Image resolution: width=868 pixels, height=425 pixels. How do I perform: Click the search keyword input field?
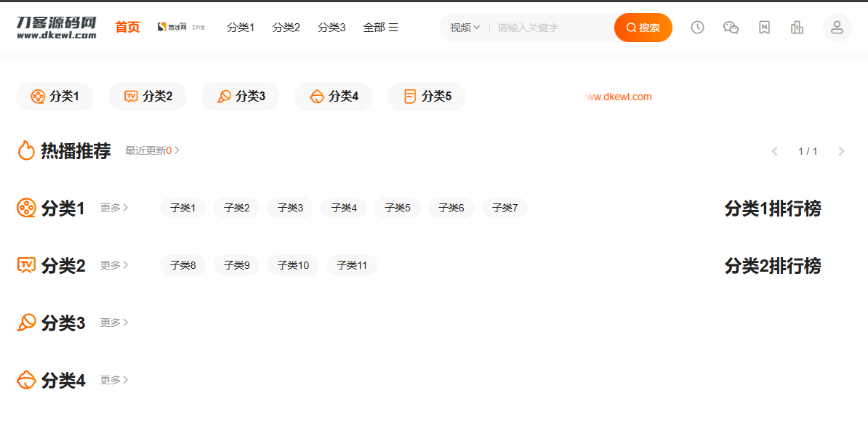click(x=552, y=28)
